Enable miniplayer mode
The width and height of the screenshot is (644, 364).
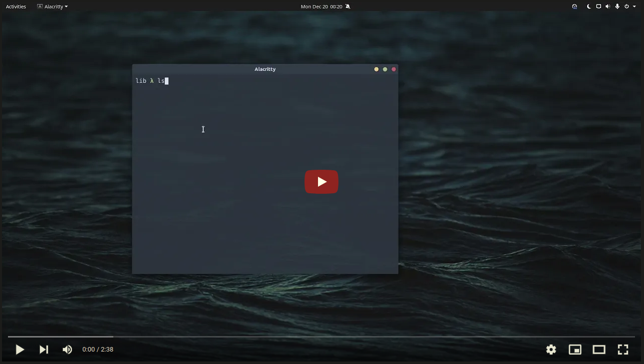575,350
